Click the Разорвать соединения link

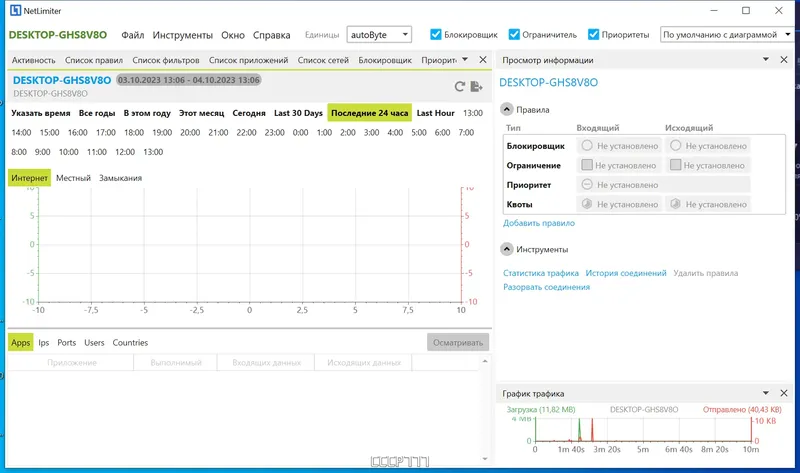546,287
